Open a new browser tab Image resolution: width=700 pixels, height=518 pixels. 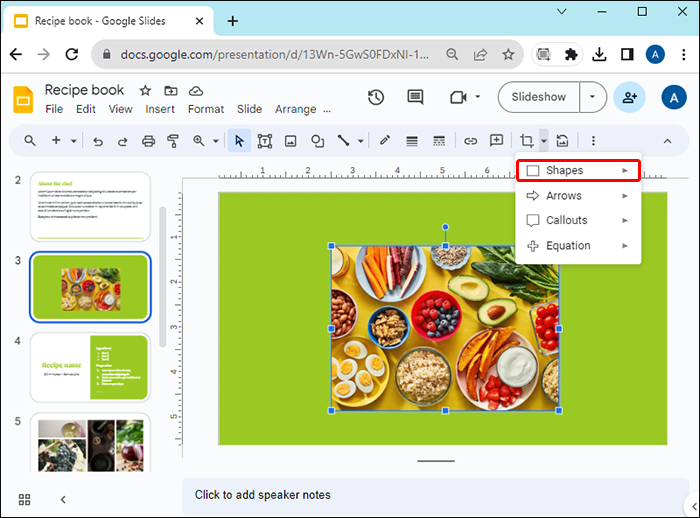pyautogui.click(x=233, y=21)
